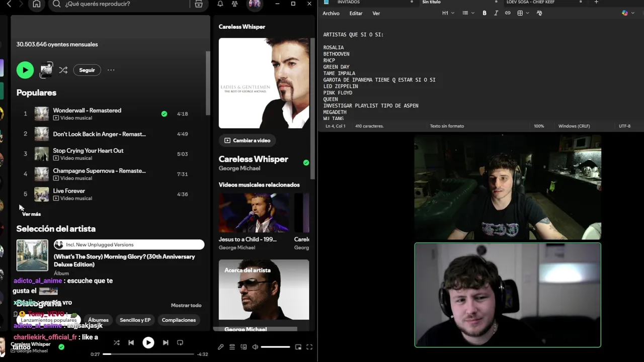The image size is (644, 362).
Task: Open the Ladies & Gentlemen album artwork
Action: click(264, 83)
